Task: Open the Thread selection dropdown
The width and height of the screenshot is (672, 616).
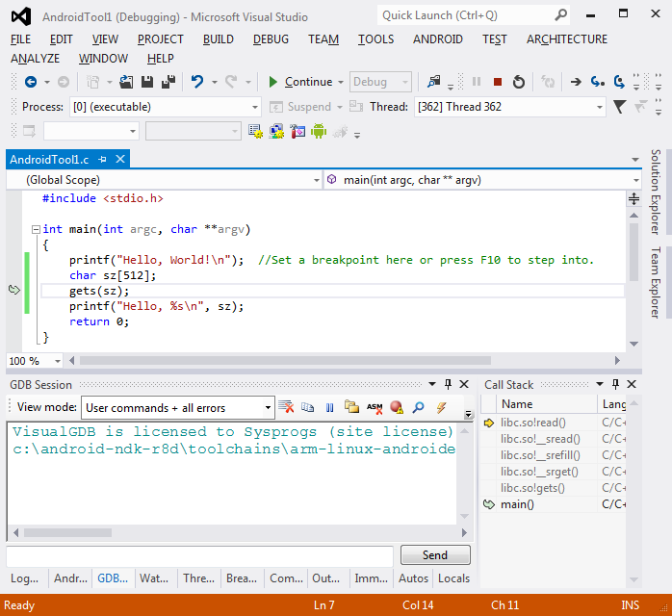Action: coord(600,107)
